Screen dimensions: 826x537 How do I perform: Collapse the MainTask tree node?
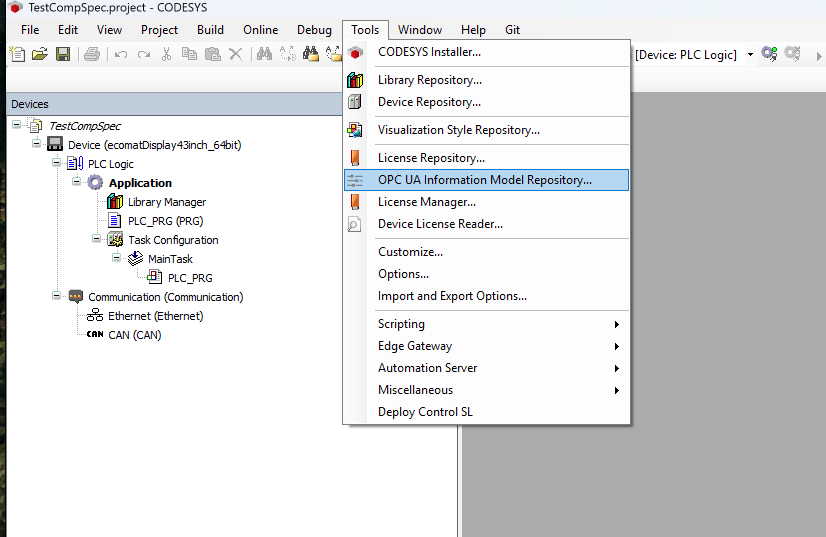(116, 258)
